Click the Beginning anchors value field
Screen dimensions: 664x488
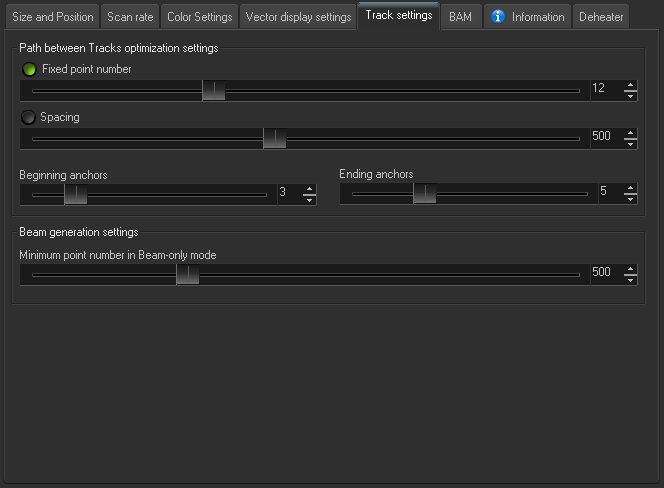pyautogui.click(x=290, y=192)
